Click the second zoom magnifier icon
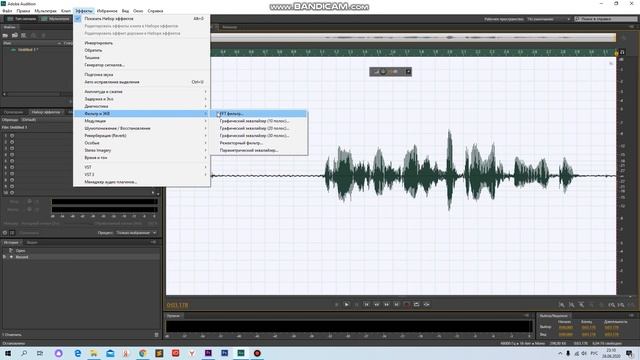640x360 pixels. [x=571, y=305]
